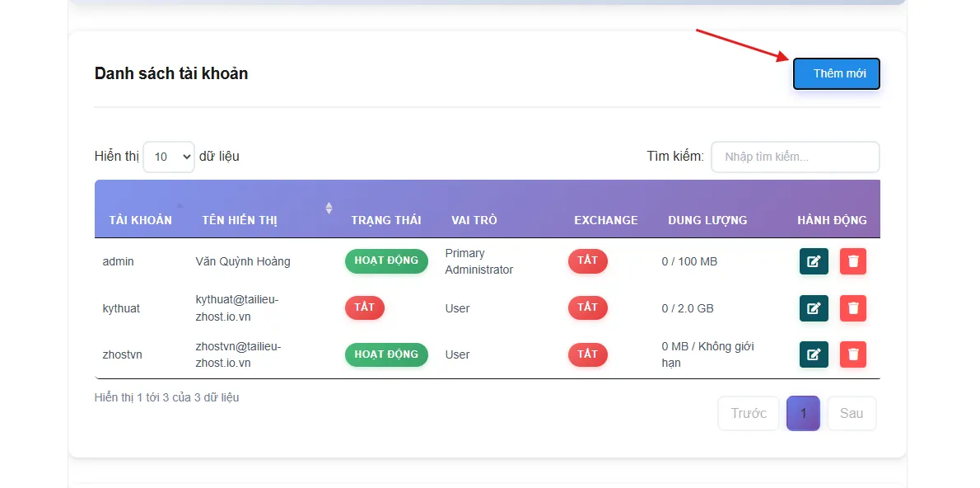This screenshot has width=980, height=488.
Task: Select the kythuat account name cell
Action: coord(121,308)
